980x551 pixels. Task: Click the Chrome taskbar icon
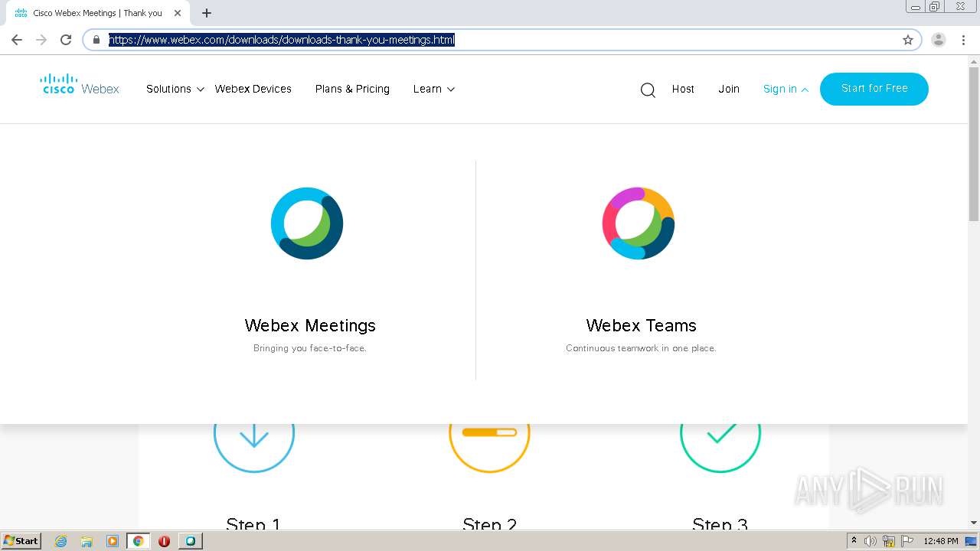coord(139,541)
